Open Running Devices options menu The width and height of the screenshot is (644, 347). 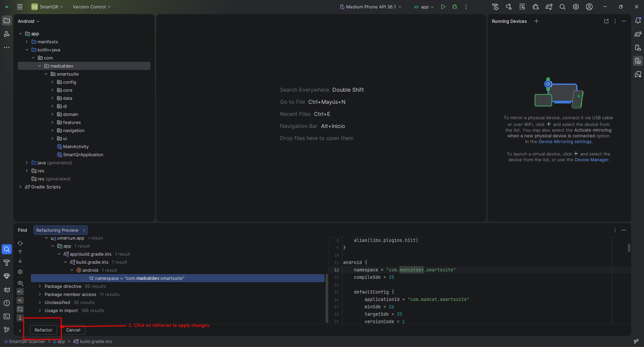615,21
